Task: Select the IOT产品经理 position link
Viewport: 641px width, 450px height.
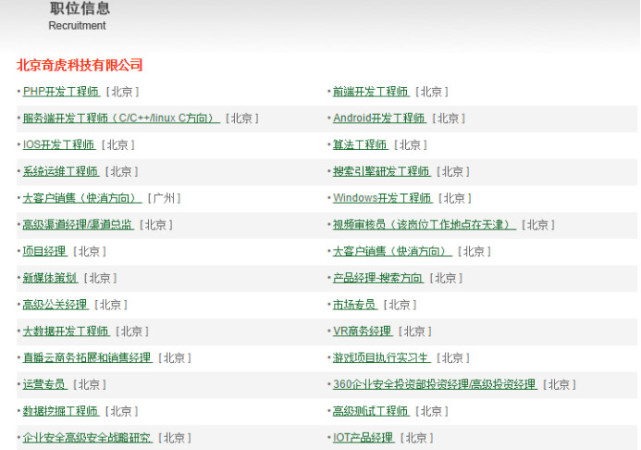Action: pos(363,438)
